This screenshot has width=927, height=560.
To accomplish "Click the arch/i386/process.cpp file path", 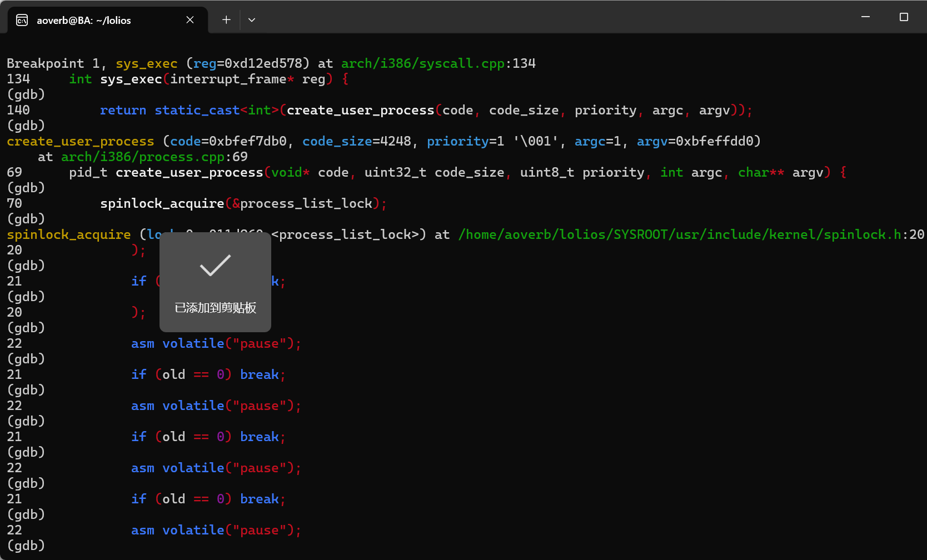I will pyautogui.click(x=143, y=157).
